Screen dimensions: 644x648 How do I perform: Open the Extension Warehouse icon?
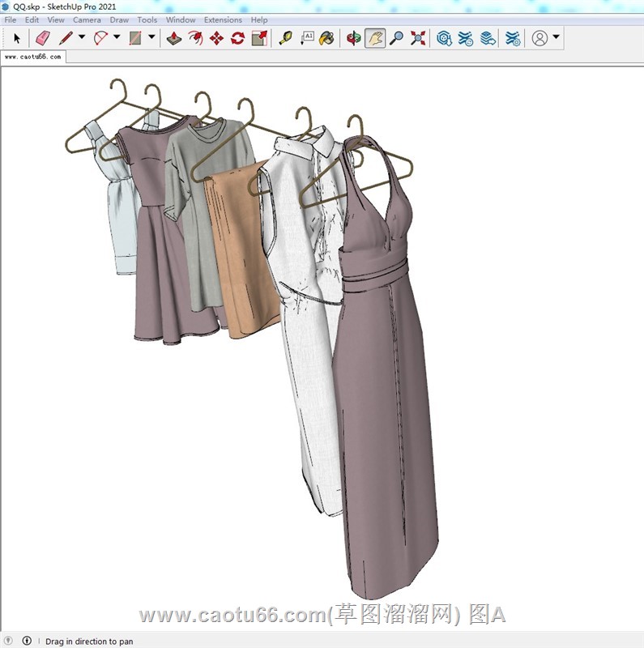point(466,38)
